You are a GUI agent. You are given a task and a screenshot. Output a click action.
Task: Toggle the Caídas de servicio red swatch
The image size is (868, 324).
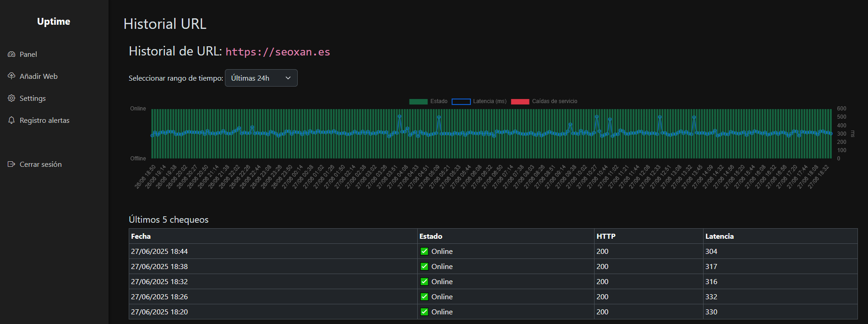[x=520, y=102]
